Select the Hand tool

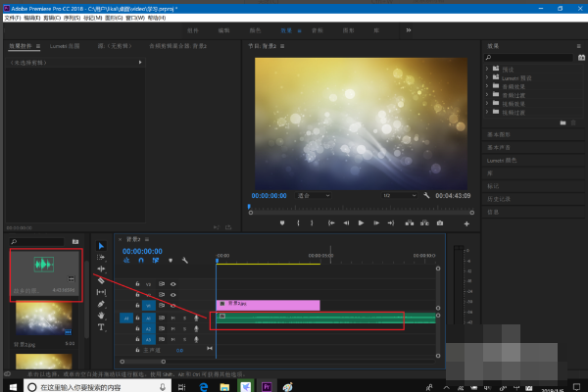pyautogui.click(x=101, y=316)
